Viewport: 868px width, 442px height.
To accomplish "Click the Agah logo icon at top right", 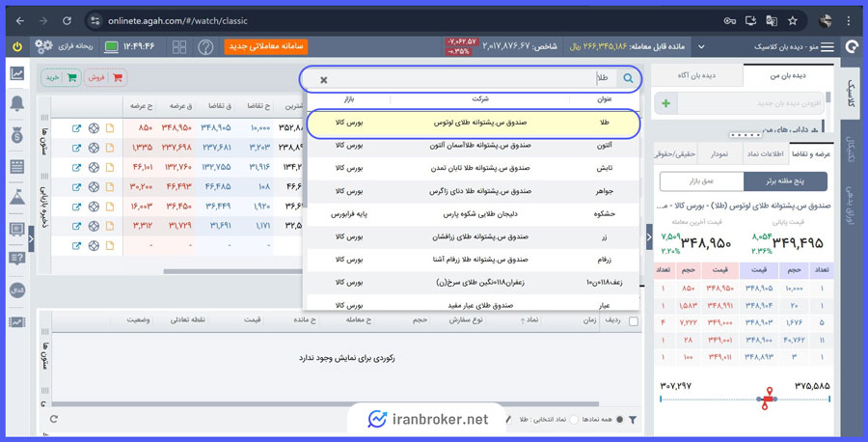I will [852, 47].
